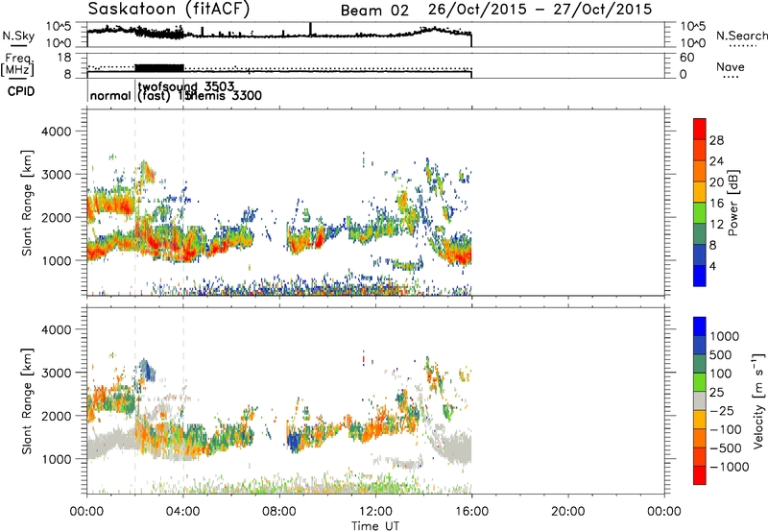Click the date range '26/Oct/2015 - 27/Oct/2015'
Viewport: 768px width, 532px height.
pos(540,10)
